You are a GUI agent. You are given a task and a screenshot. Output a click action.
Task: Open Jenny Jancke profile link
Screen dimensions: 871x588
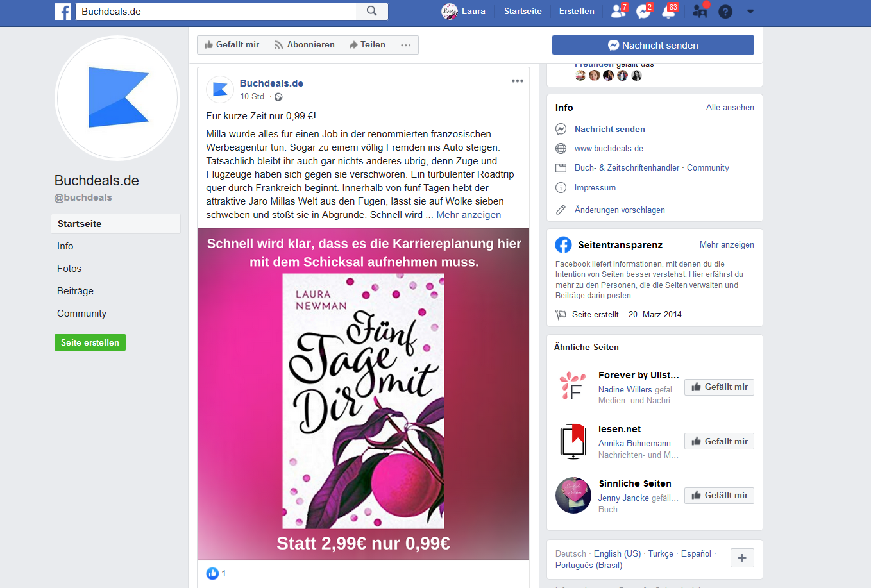point(623,498)
